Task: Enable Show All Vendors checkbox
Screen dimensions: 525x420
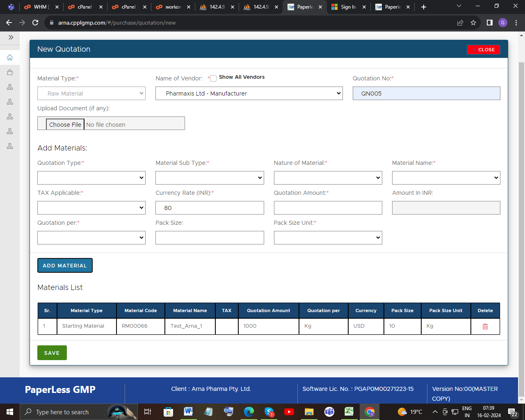Action: [x=213, y=78]
